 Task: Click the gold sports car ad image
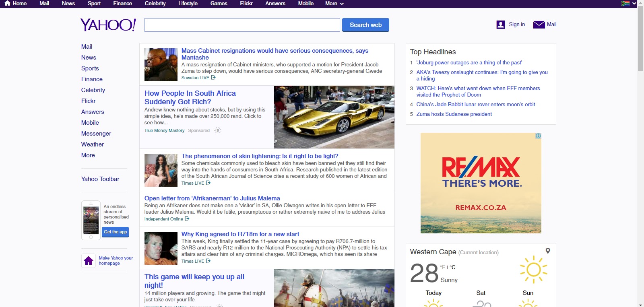[x=334, y=117]
